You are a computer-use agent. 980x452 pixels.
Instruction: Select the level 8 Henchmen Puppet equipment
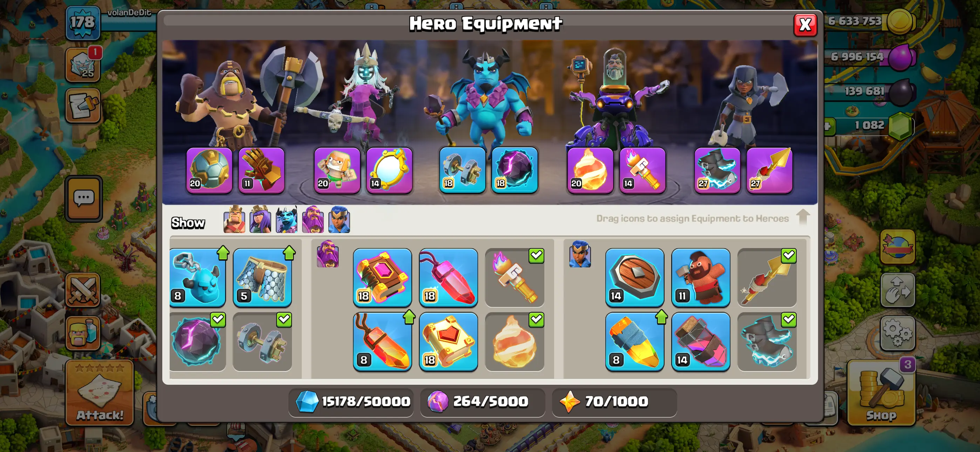(198, 278)
